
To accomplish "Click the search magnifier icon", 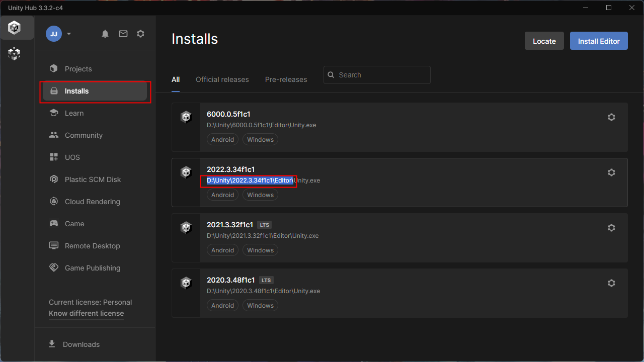I will tap(331, 75).
